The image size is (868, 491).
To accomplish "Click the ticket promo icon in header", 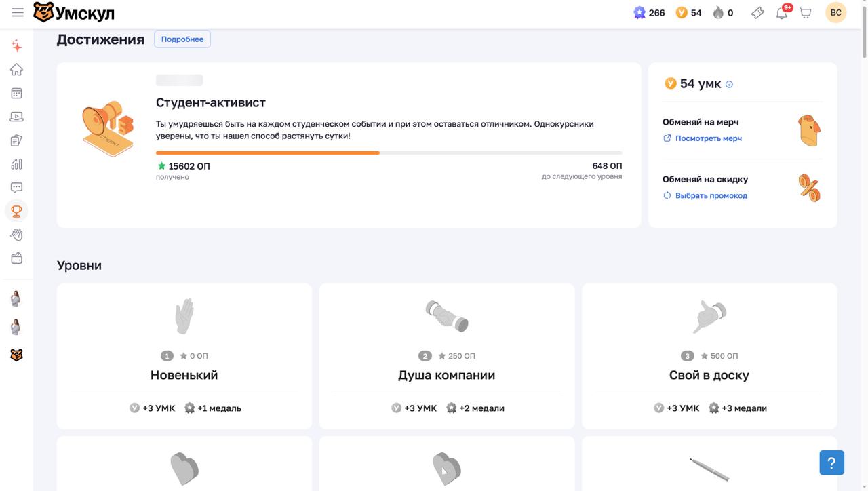I will 757,13.
